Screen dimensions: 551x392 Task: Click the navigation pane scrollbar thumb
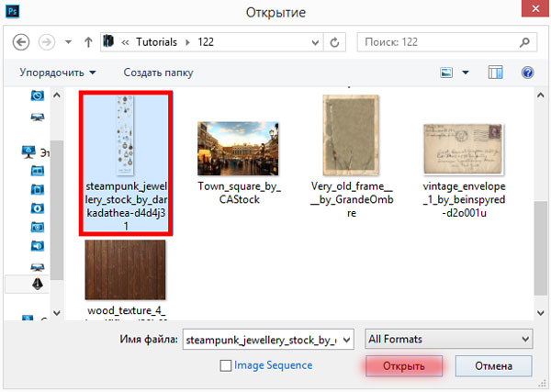(x=57, y=209)
